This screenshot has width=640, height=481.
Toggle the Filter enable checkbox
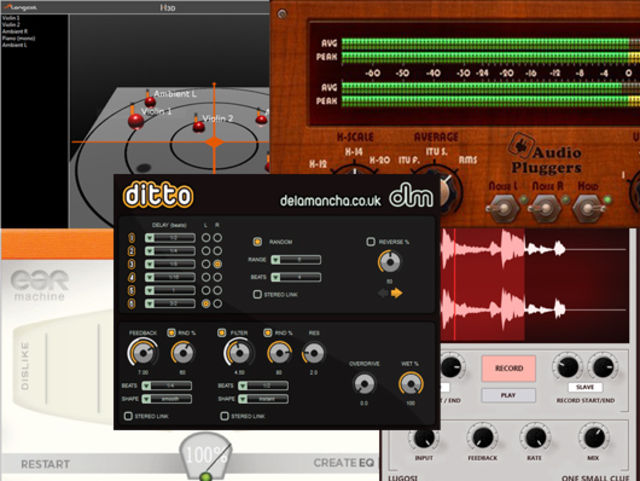point(222,333)
